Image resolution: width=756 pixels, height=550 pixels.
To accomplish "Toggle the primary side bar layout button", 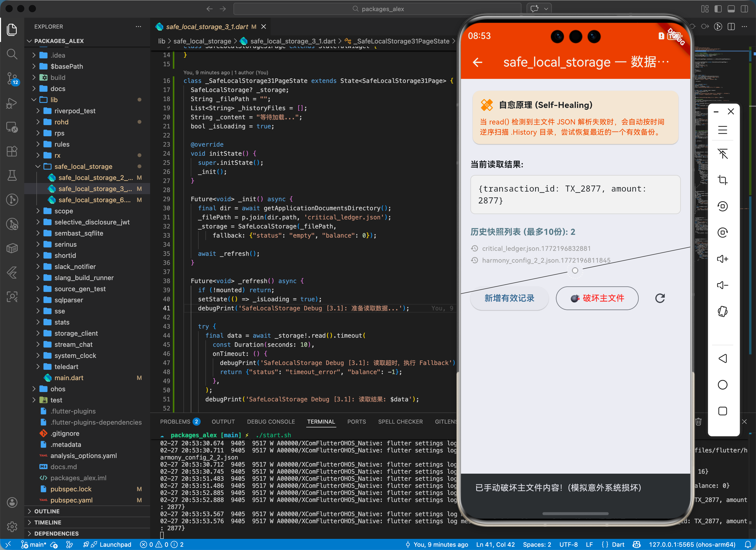I will [718, 9].
